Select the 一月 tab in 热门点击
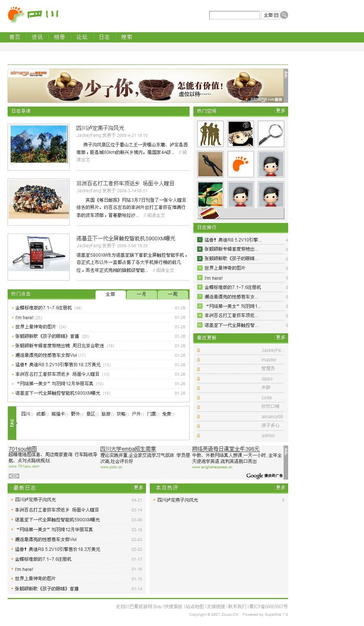 (x=141, y=295)
